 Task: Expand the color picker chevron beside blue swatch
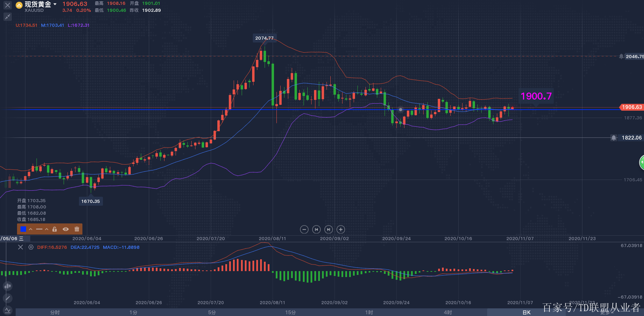pos(31,229)
